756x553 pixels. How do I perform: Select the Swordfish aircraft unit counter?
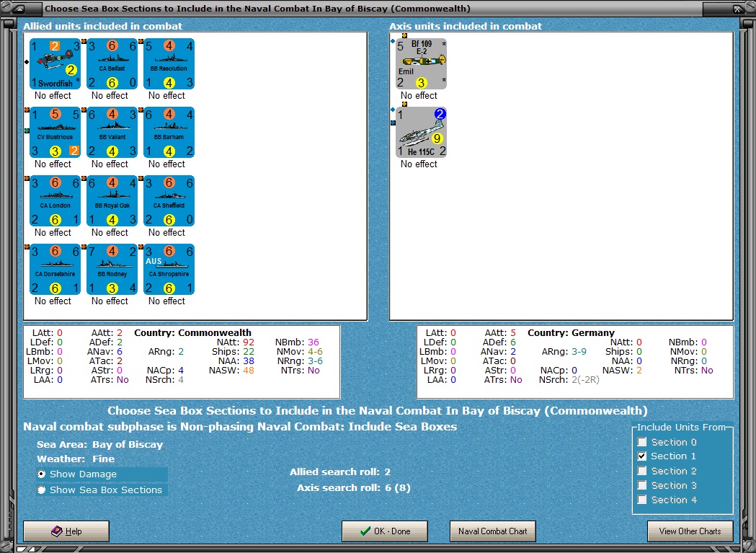pyautogui.click(x=55, y=63)
